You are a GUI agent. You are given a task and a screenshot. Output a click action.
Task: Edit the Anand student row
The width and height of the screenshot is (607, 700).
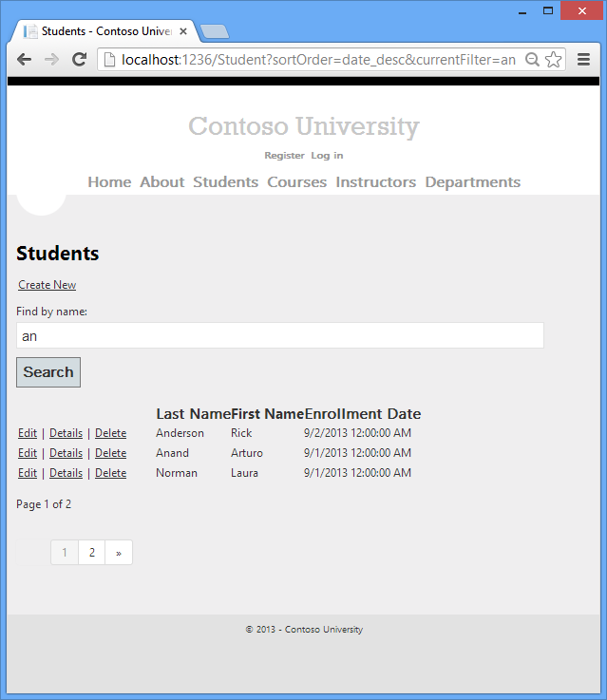[x=28, y=453]
